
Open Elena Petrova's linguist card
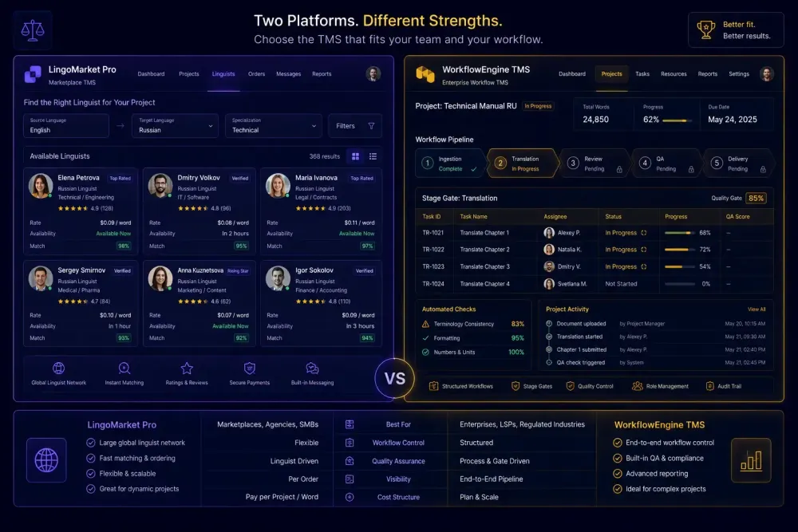point(81,211)
